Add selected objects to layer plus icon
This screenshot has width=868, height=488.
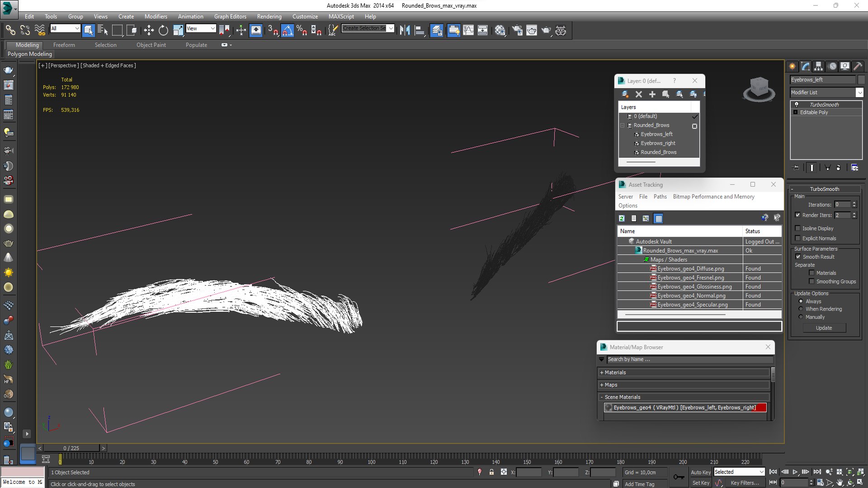tap(652, 94)
